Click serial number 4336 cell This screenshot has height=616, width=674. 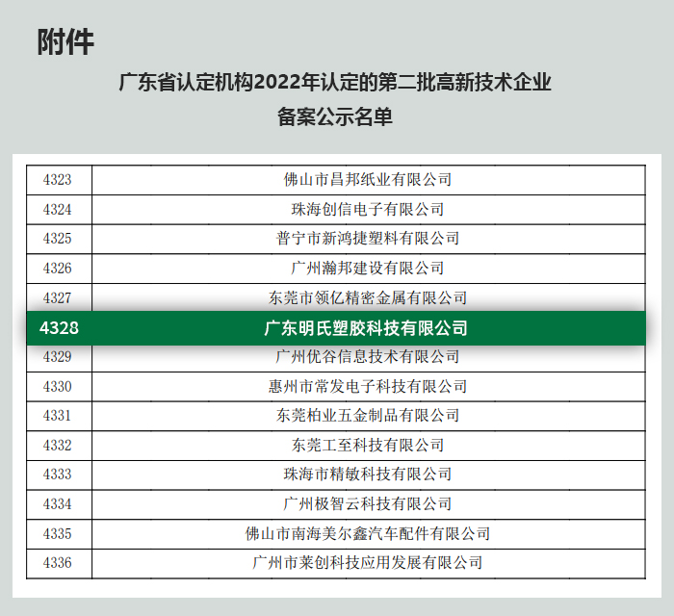pyautogui.click(x=58, y=562)
